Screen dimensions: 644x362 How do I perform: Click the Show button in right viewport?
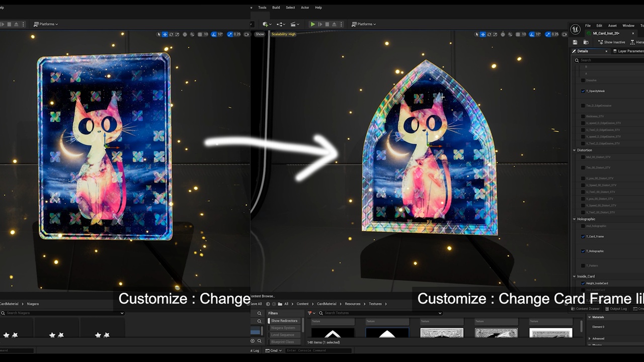click(x=260, y=34)
